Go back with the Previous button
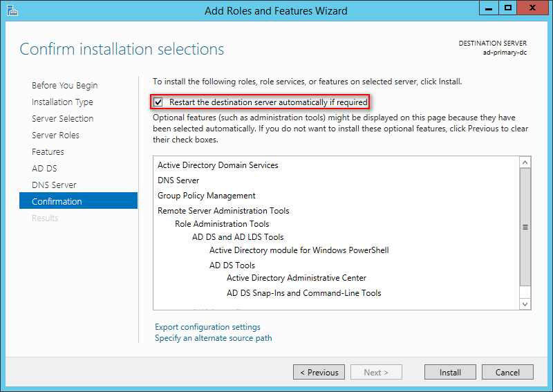 (319, 372)
